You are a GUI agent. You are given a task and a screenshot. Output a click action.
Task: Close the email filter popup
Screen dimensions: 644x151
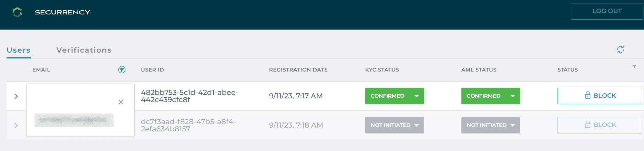coord(121,102)
